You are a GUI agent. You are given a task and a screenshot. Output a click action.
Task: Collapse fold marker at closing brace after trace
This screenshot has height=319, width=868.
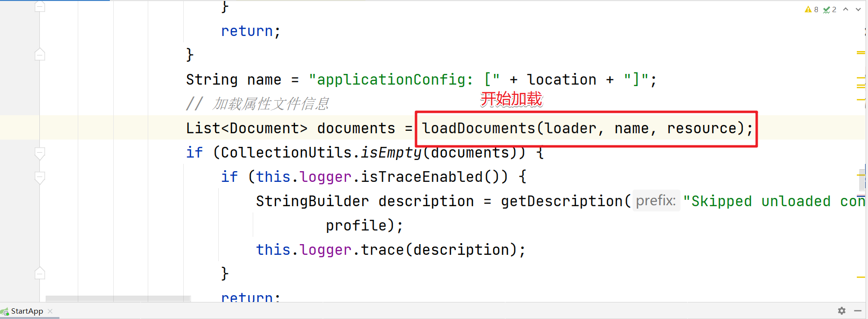(x=40, y=273)
